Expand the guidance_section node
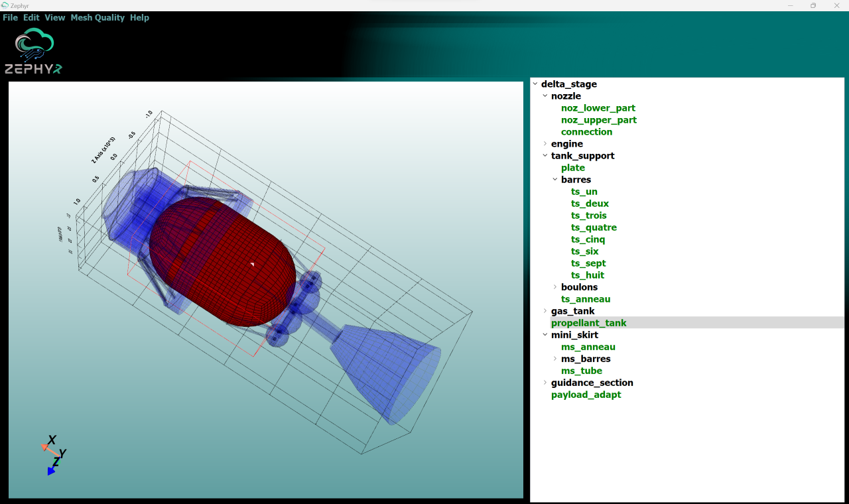 coord(545,382)
